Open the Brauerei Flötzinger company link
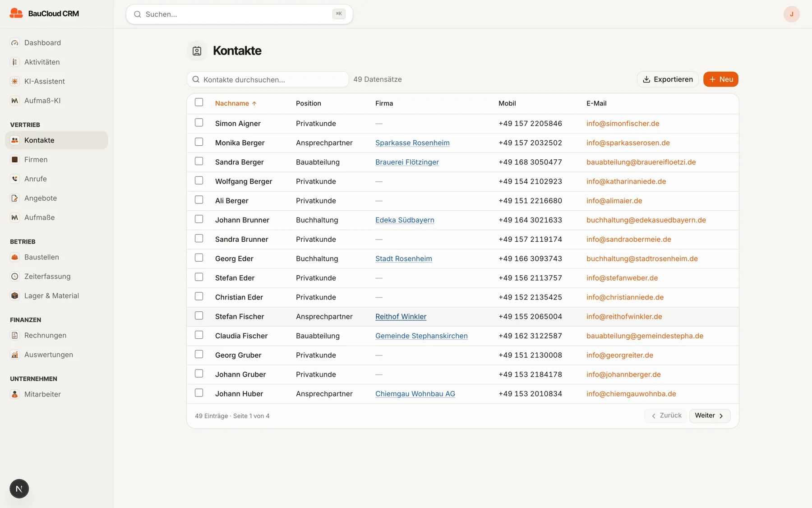Screen dimensions: 812x508 [x=407, y=162]
